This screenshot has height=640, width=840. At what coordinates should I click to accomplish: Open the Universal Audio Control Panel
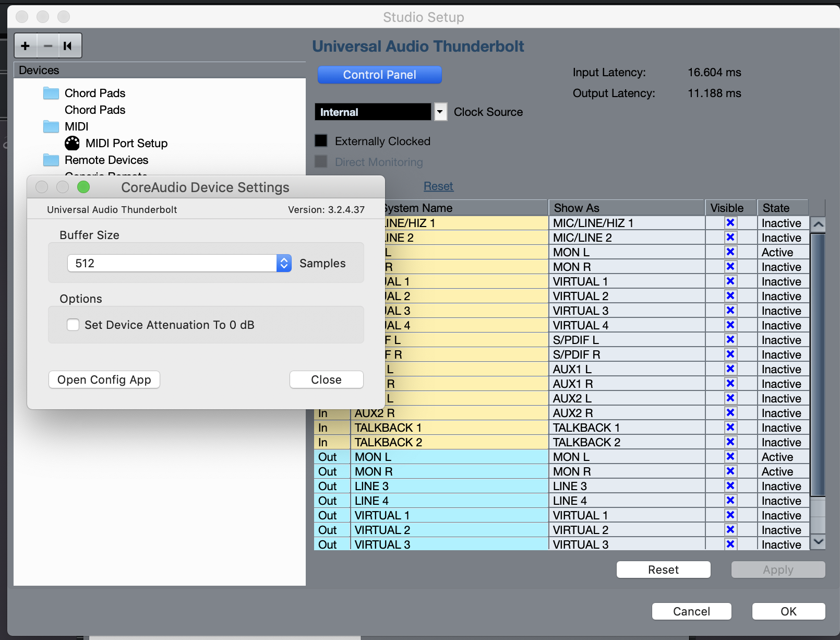(380, 75)
